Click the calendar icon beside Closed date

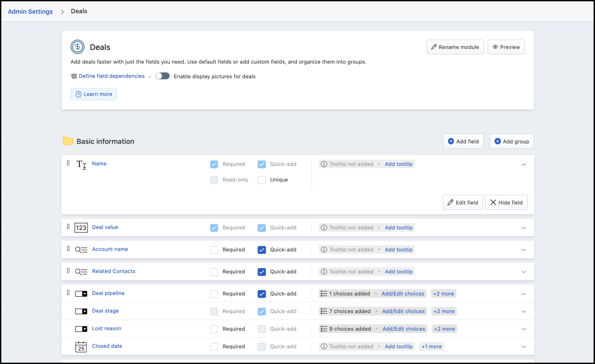pyautogui.click(x=81, y=347)
